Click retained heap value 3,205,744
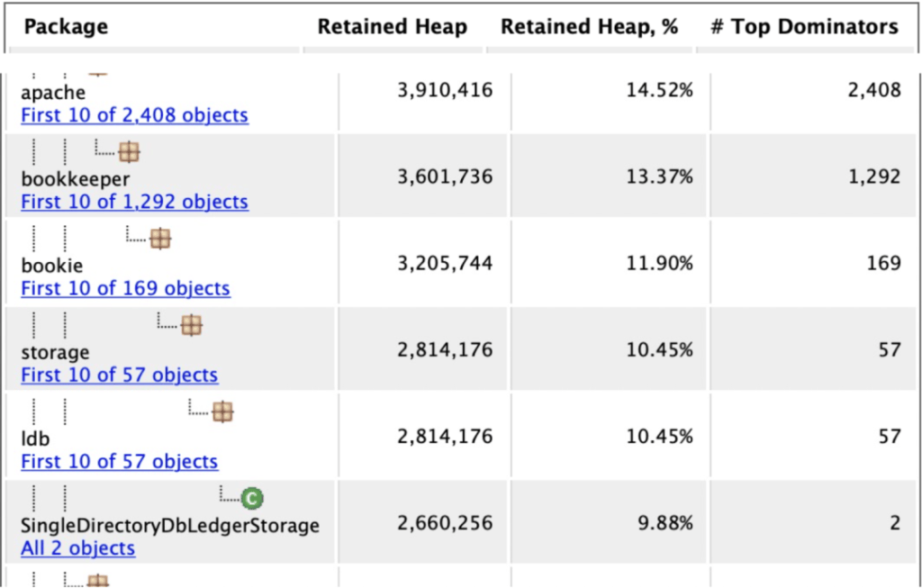The height and width of the screenshot is (588, 922). 445,263
